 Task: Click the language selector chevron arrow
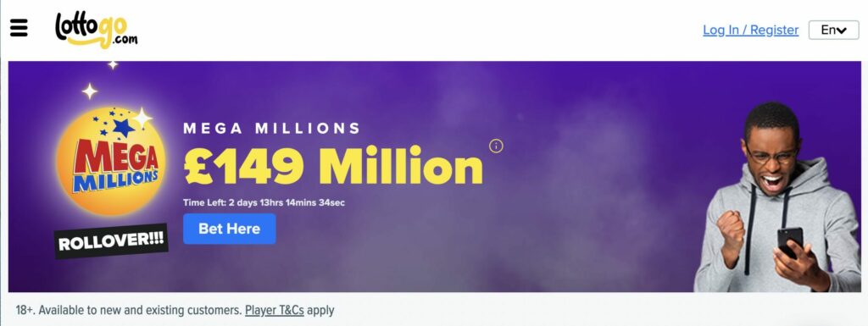click(842, 31)
